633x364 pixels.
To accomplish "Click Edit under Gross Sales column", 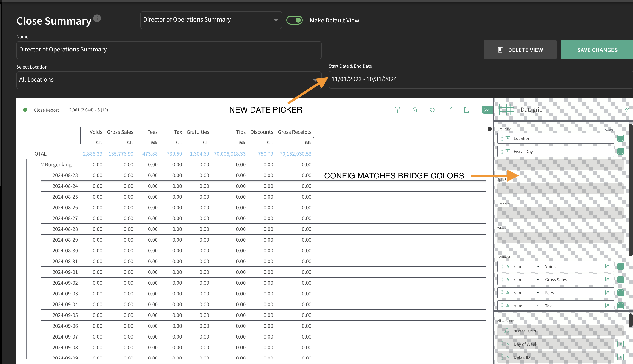I will point(130,142).
